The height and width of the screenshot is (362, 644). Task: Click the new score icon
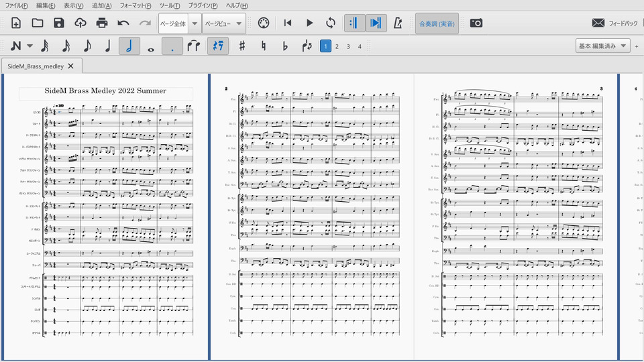pos(16,23)
